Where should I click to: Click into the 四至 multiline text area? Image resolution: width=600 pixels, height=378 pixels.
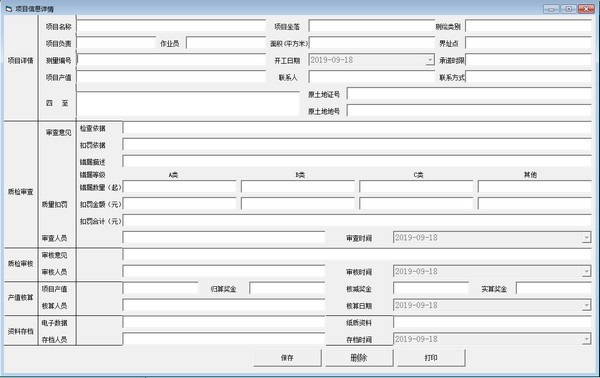click(x=188, y=104)
